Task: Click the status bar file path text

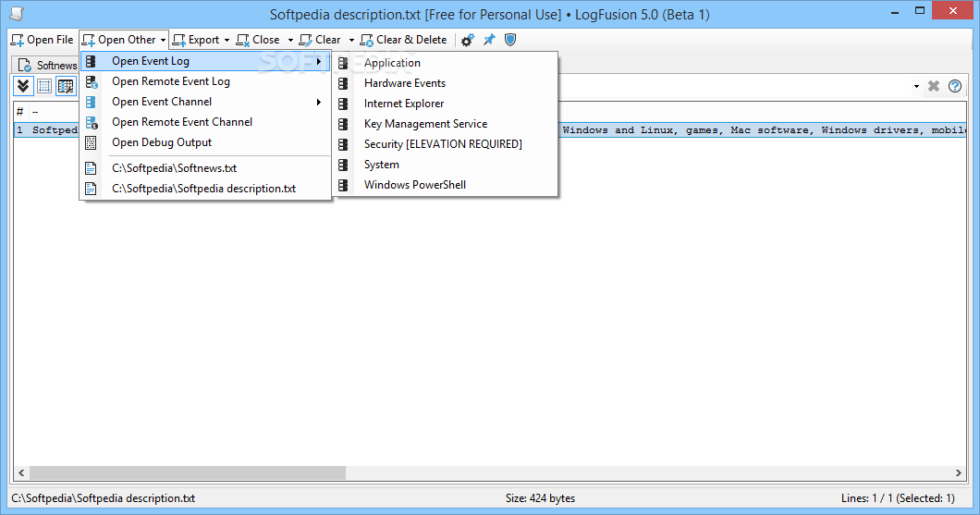Action: click(104, 498)
